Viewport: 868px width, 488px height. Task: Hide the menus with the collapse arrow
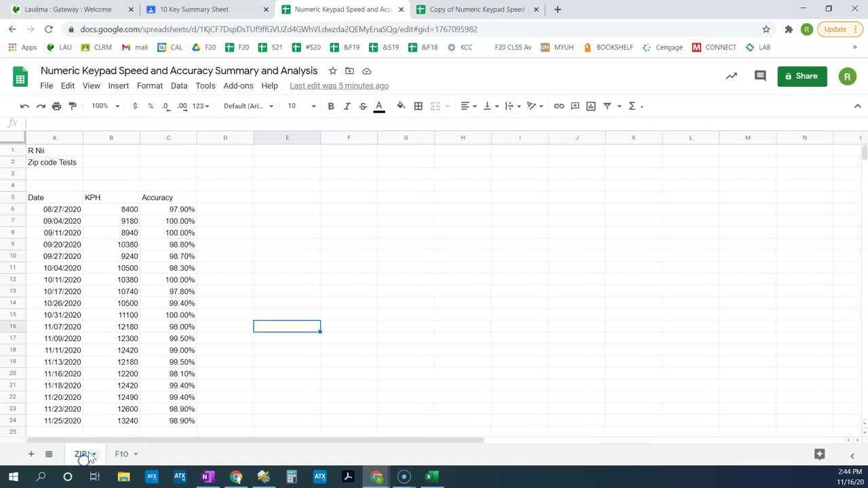click(857, 106)
